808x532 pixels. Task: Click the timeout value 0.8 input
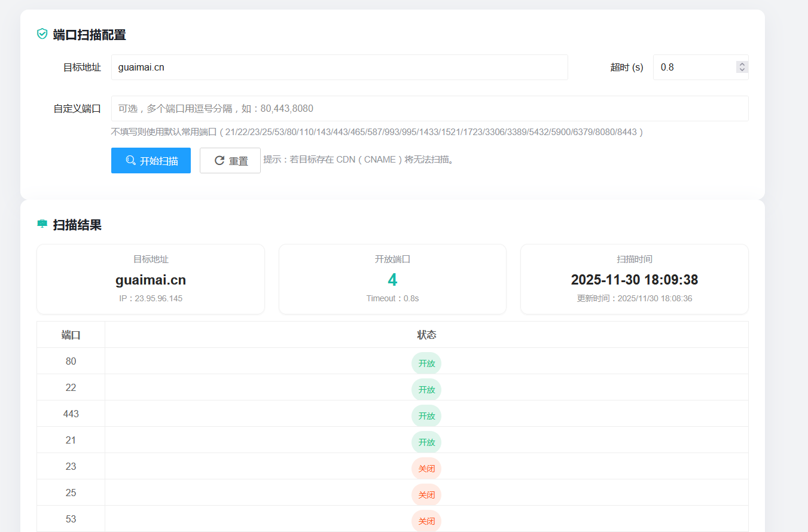point(694,67)
